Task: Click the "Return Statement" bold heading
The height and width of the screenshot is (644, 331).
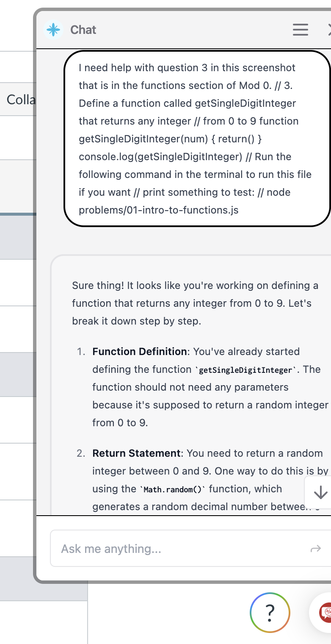Action: [x=136, y=453]
